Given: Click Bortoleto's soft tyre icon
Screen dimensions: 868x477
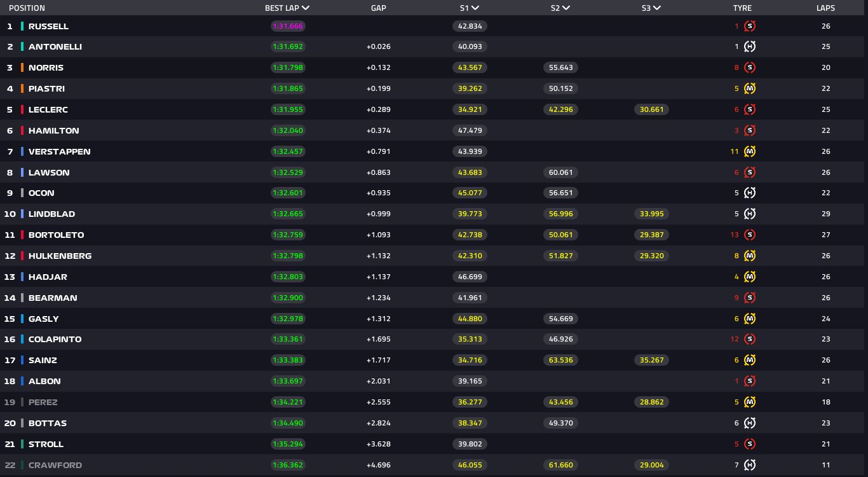Looking at the screenshot, I should pyautogui.click(x=750, y=235).
